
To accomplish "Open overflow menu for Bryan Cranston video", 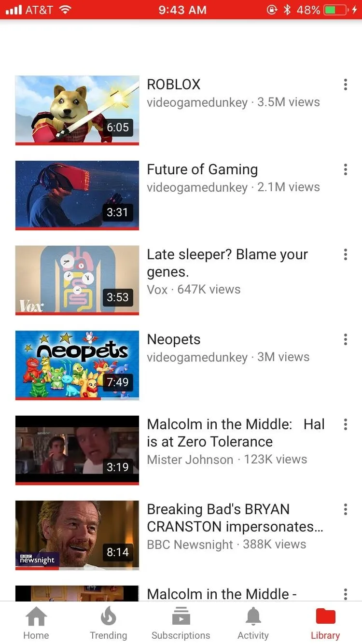I will [x=345, y=509].
